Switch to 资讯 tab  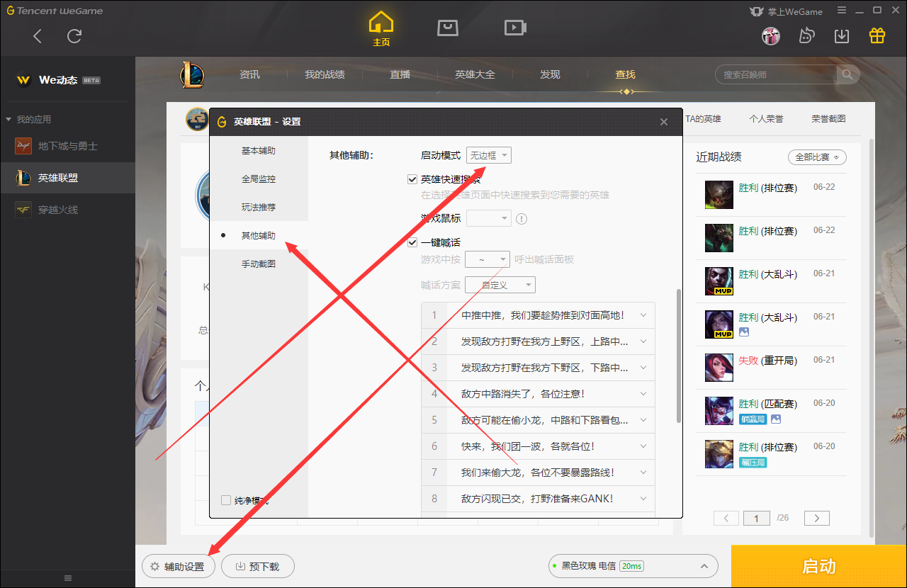(x=249, y=74)
